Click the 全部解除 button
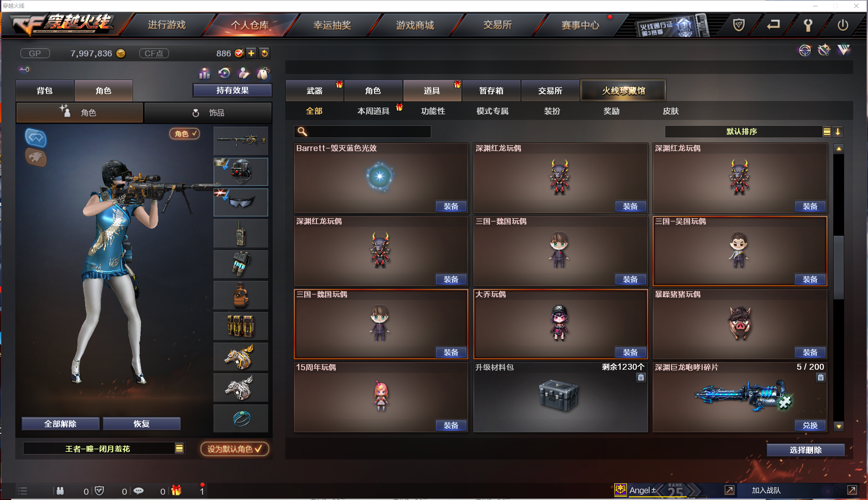868x500 pixels. pyautogui.click(x=60, y=424)
